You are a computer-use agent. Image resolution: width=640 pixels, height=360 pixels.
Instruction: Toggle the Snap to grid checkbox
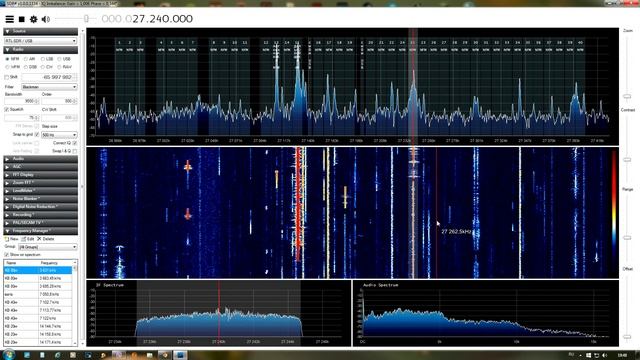pyautogui.click(x=37, y=135)
